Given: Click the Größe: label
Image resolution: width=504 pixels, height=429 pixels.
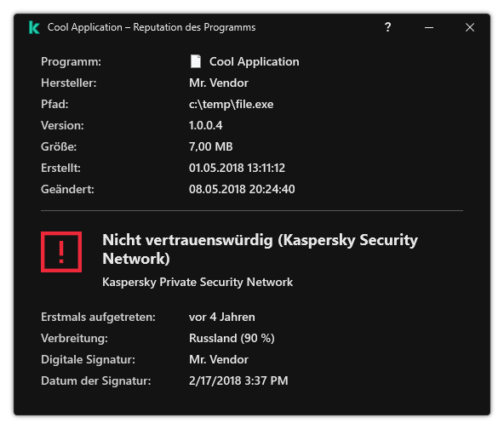Looking at the screenshot, I should click(x=59, y=146).
